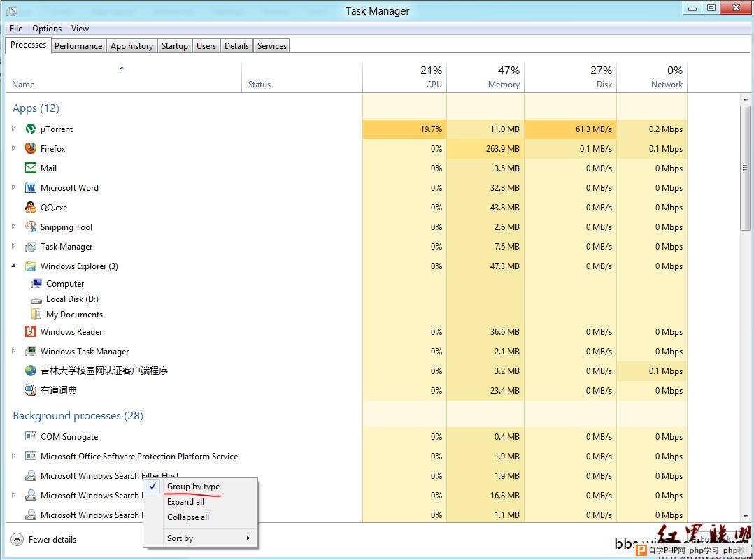
Task: Switch to the Performance tab
Action: pos(78,46)
